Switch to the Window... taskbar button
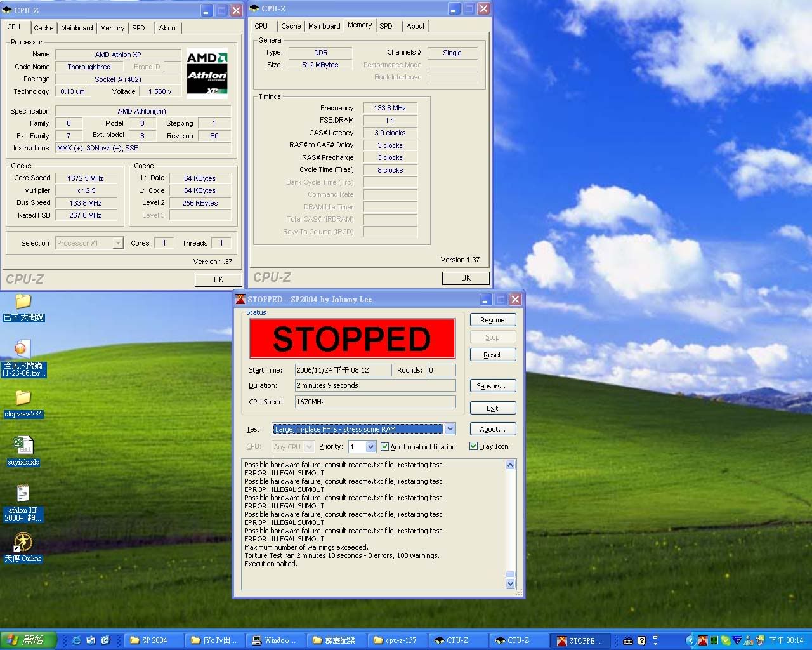The height and width of the screenshot is (650, 812). pyautogui.click(x=275, y=640)
